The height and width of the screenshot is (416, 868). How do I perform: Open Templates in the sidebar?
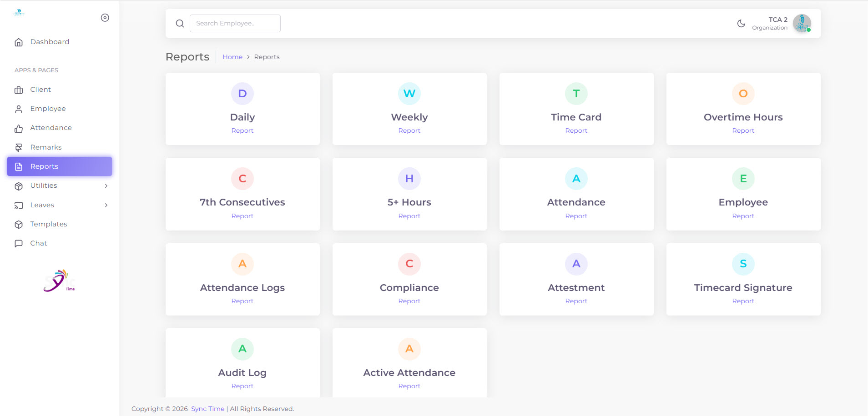pyautogui.click(x=49, y=224)
